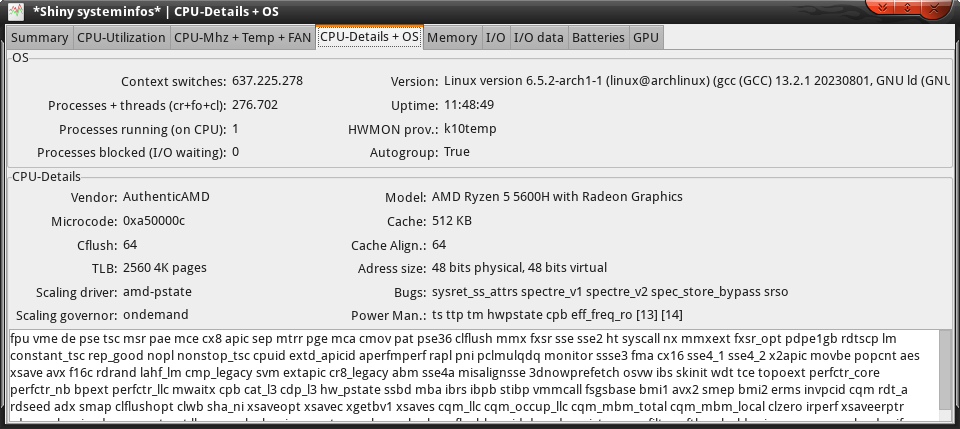This screenshot has height=429, width=960.
Task: Select the context switches value 637.225.278
Action: 268,81
